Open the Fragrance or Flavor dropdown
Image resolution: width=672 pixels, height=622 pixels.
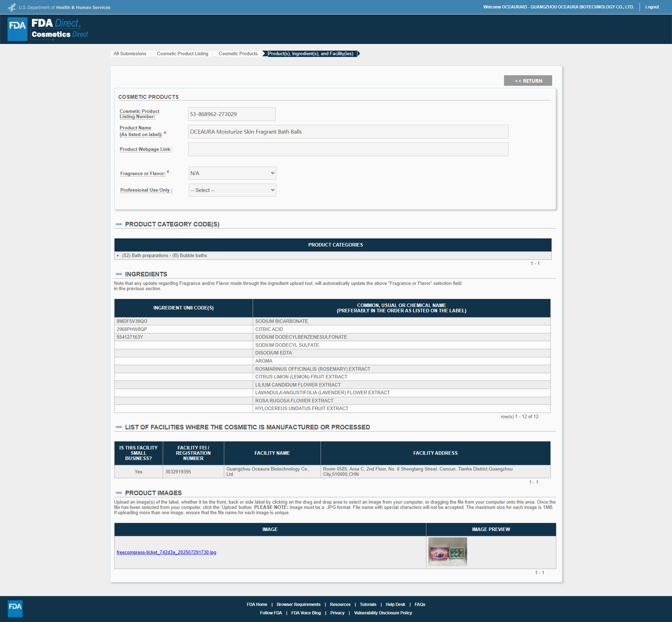232,173
